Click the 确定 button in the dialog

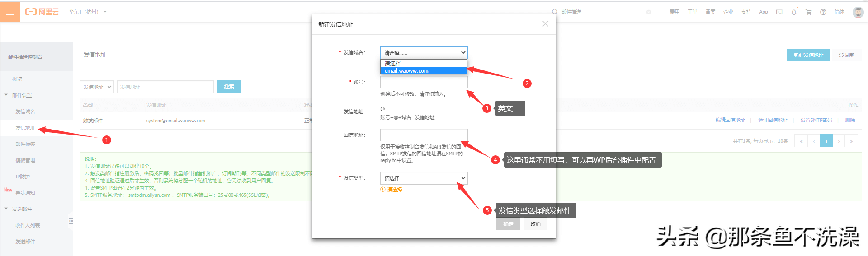[508, 224]
